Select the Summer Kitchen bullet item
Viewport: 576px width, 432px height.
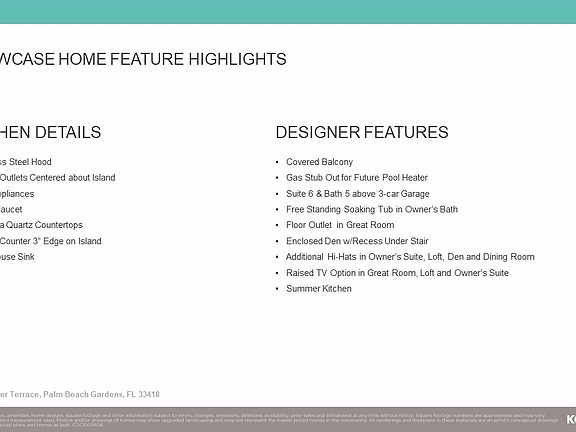click(x=318, y=289)
